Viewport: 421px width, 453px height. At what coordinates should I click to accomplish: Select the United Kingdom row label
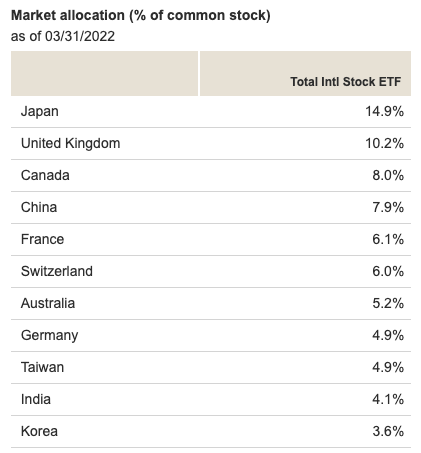[70, 144]
